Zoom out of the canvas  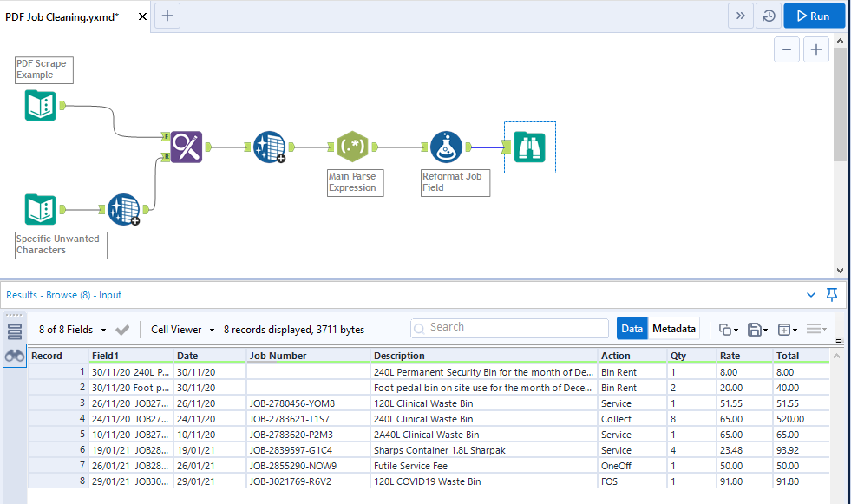click(x=787, y=50)
